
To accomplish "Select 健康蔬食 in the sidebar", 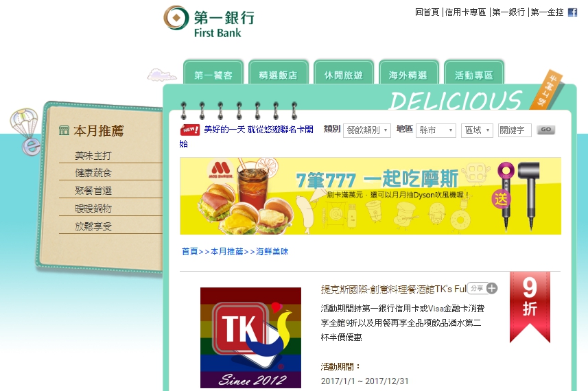I will click(93, 173).
